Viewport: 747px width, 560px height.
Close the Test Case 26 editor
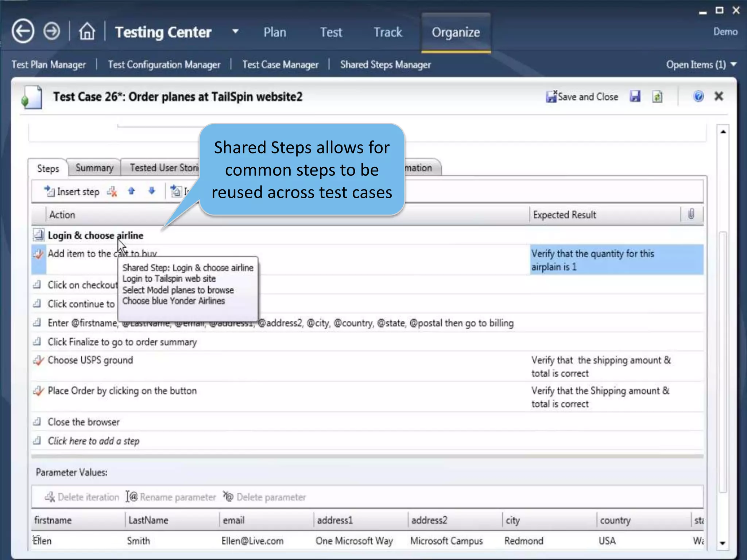[x=719, y=96]
